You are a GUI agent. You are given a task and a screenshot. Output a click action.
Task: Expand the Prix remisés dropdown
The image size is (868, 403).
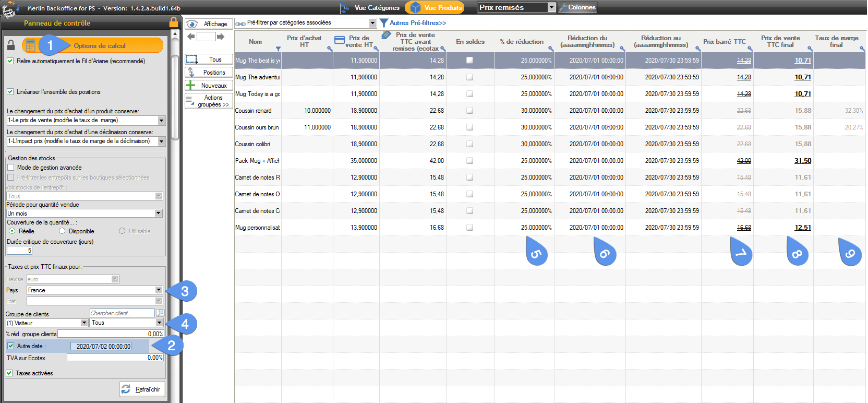(551, 7)
